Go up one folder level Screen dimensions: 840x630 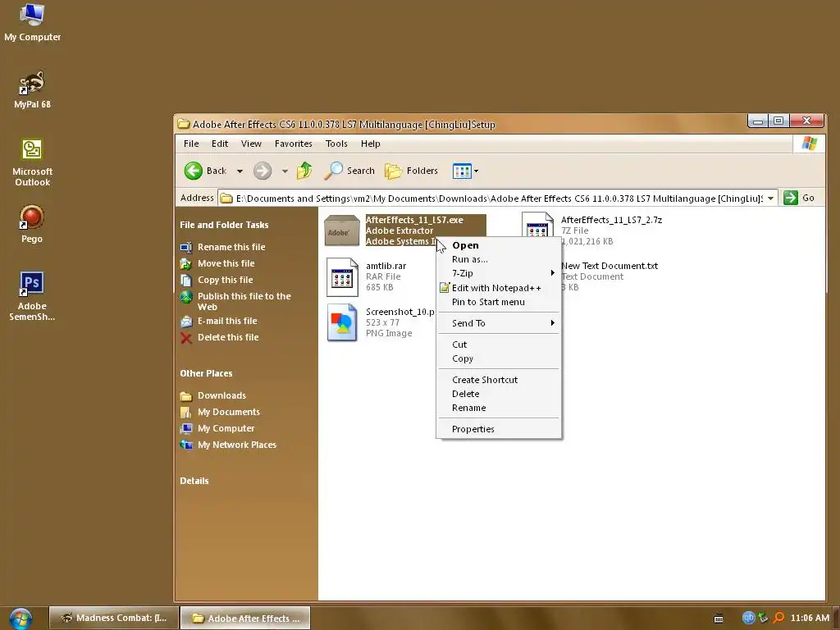coord(304,171)
